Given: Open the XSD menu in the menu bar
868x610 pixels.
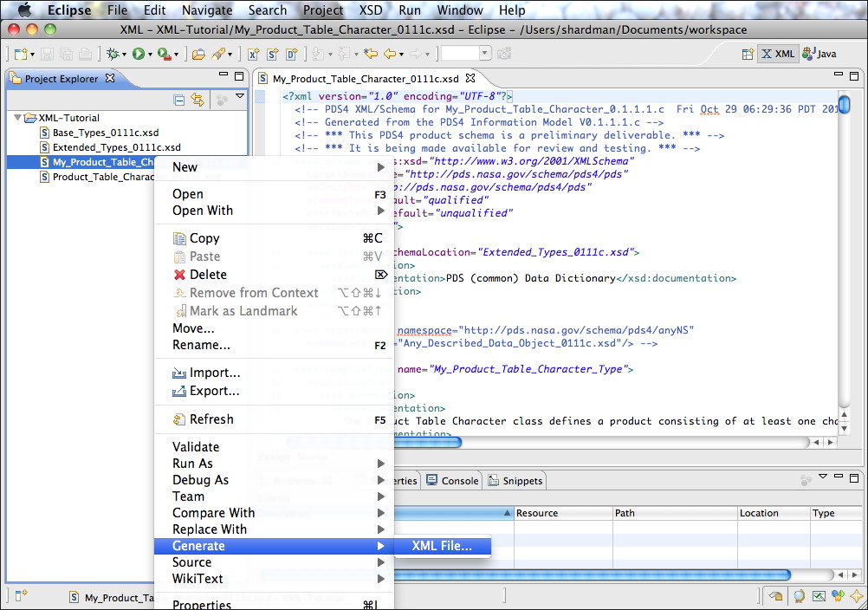Looking at the screenshot, I should tap(371, 10).
